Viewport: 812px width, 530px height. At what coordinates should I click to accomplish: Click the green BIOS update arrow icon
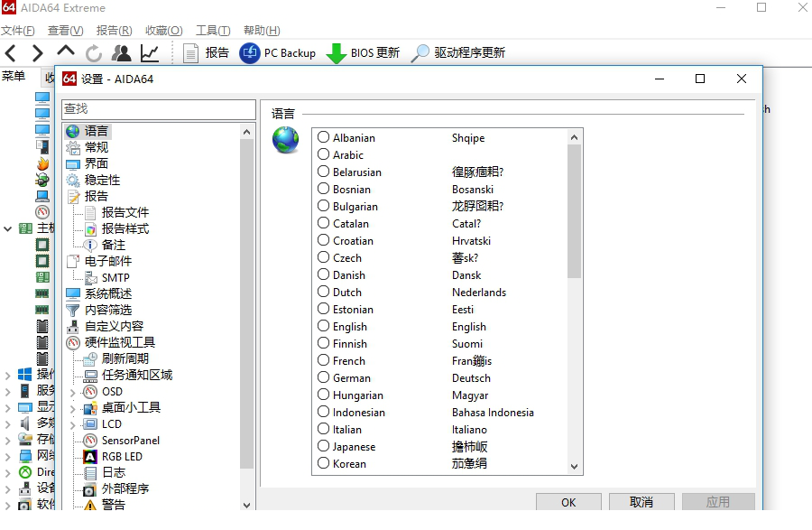[336, 53]
